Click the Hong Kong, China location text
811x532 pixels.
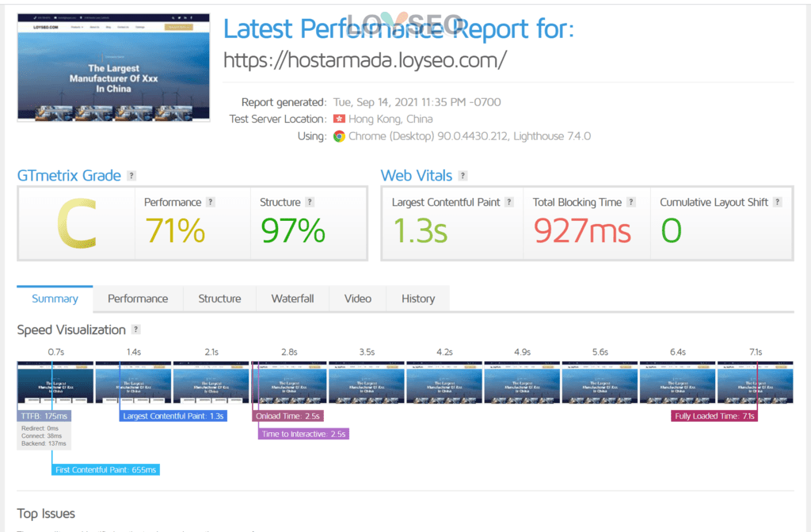[x=390, y=119]
